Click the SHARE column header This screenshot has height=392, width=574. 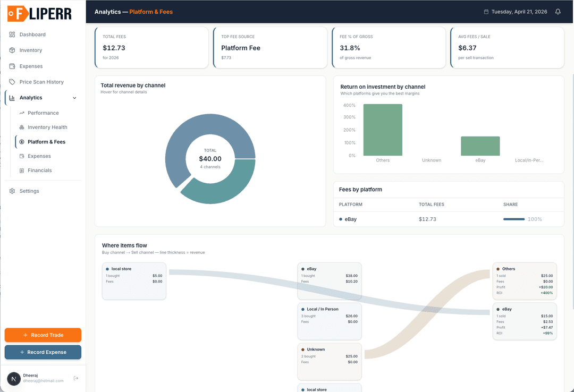tap(510, 204)
